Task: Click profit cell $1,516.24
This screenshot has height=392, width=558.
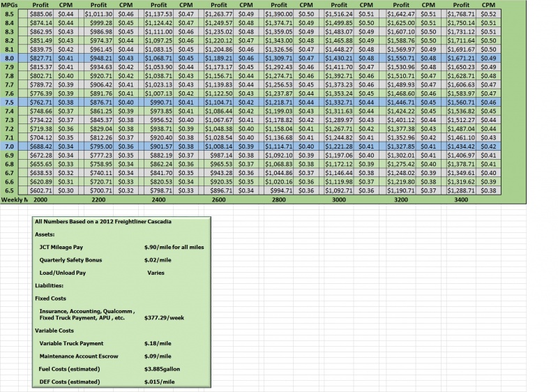Action: point(339,14)
